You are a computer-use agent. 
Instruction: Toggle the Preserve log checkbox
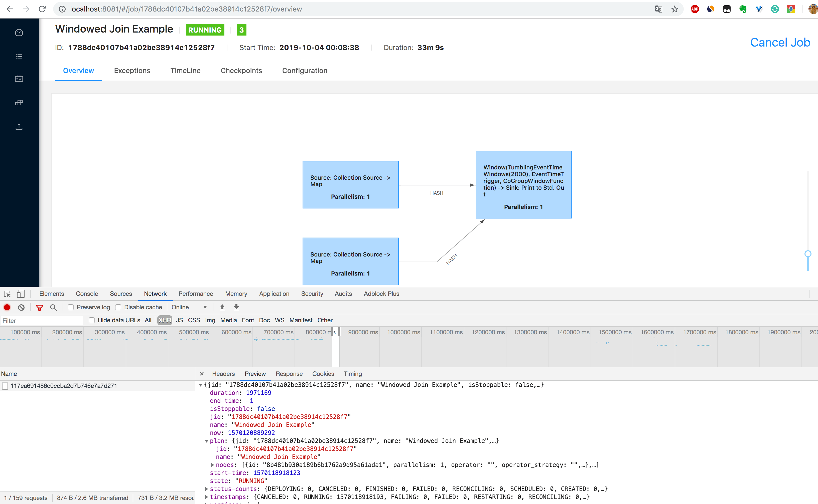70,307
